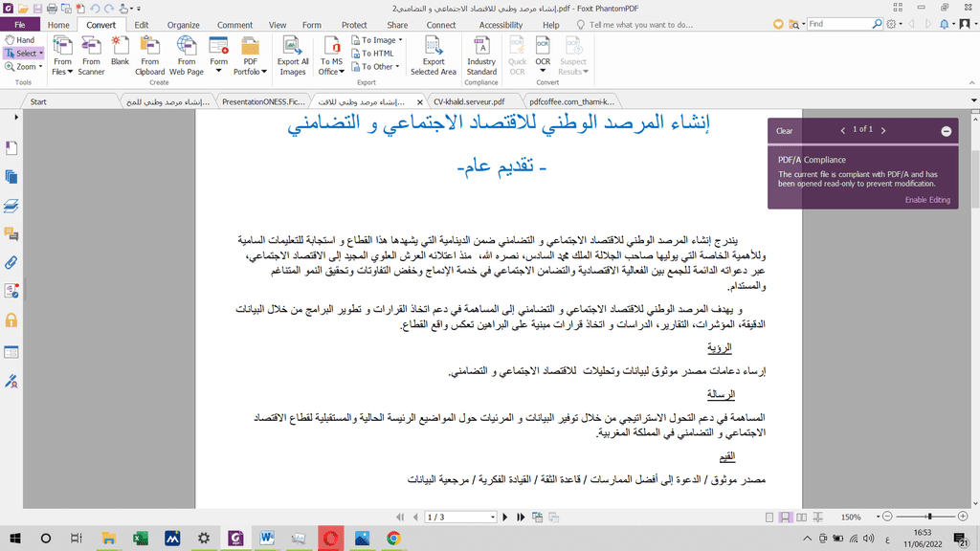
Task: Open the File menu
Action: coord(20,24)
